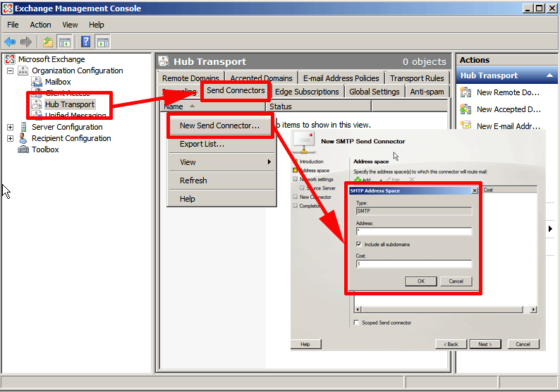Select Hub Transport in the console tree
The width and height of the screenshot is (560, 392).
click(70, 104)
